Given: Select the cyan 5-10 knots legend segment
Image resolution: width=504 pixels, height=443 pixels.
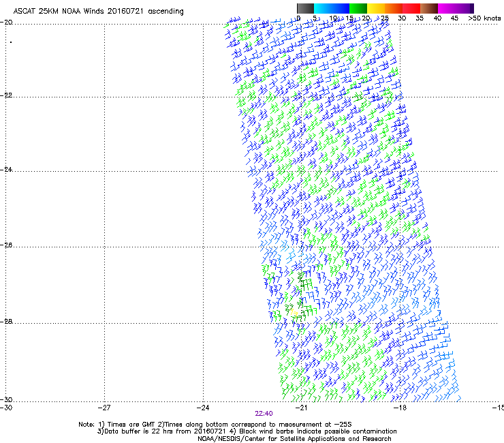Looking at the screenshot, I should [323, 8].
